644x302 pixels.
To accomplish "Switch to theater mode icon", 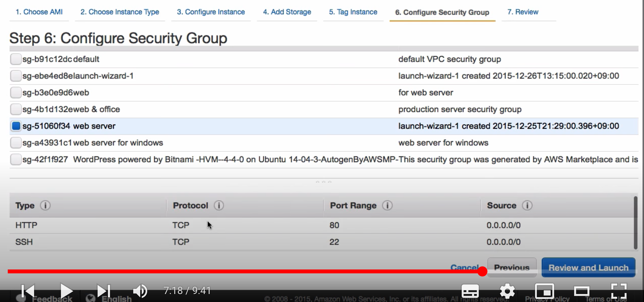I will coord(582,291).
